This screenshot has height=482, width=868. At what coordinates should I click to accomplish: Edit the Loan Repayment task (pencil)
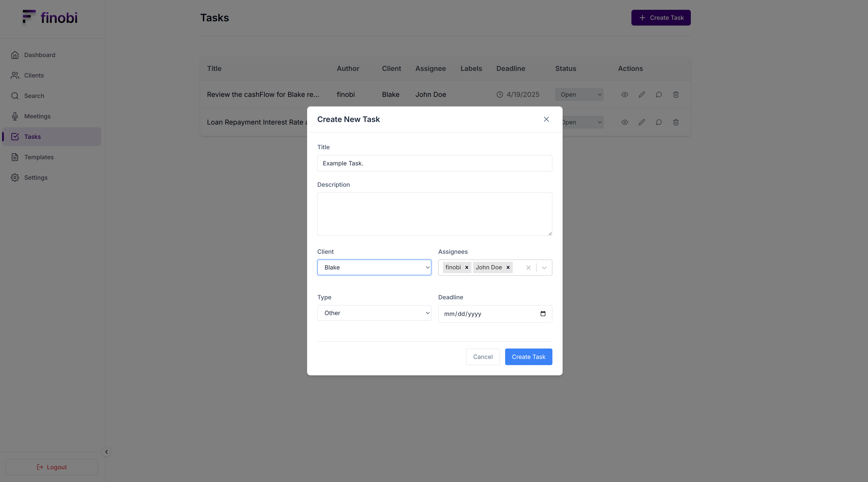[642, 122]
